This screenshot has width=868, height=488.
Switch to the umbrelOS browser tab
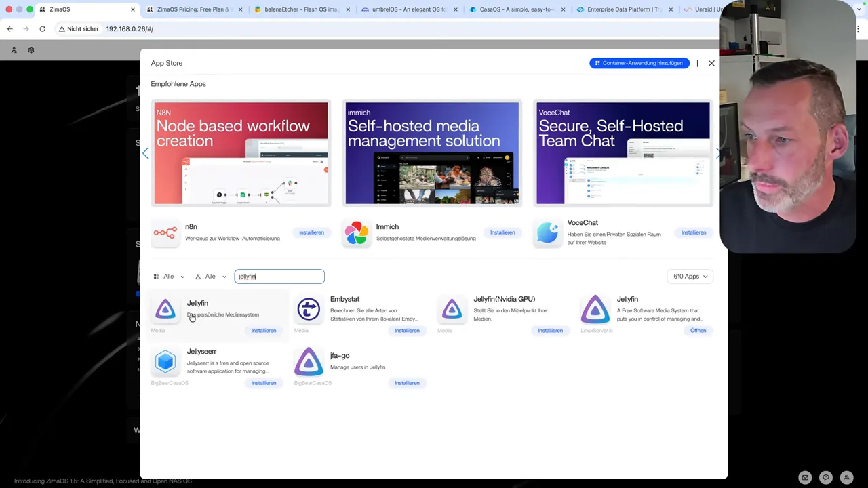[409, 9]
